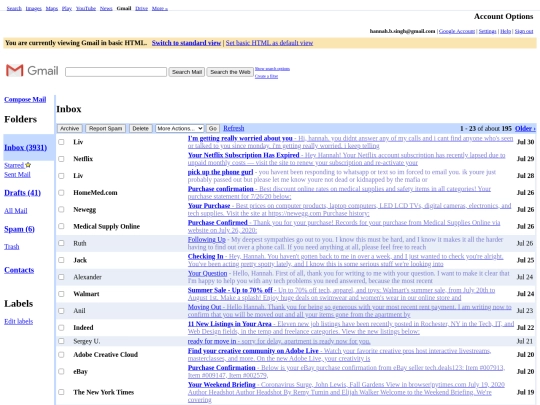This screenshot has height=405, width=540.
Task: Tick the eBay email checkbox
Action: pyautogui.click(x=61, y=371)
